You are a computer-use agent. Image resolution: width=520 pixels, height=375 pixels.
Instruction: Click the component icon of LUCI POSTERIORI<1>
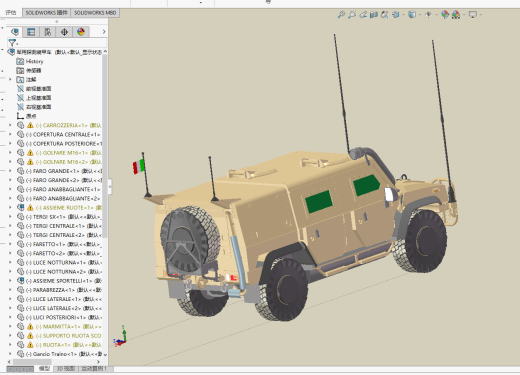coord(21,317)
